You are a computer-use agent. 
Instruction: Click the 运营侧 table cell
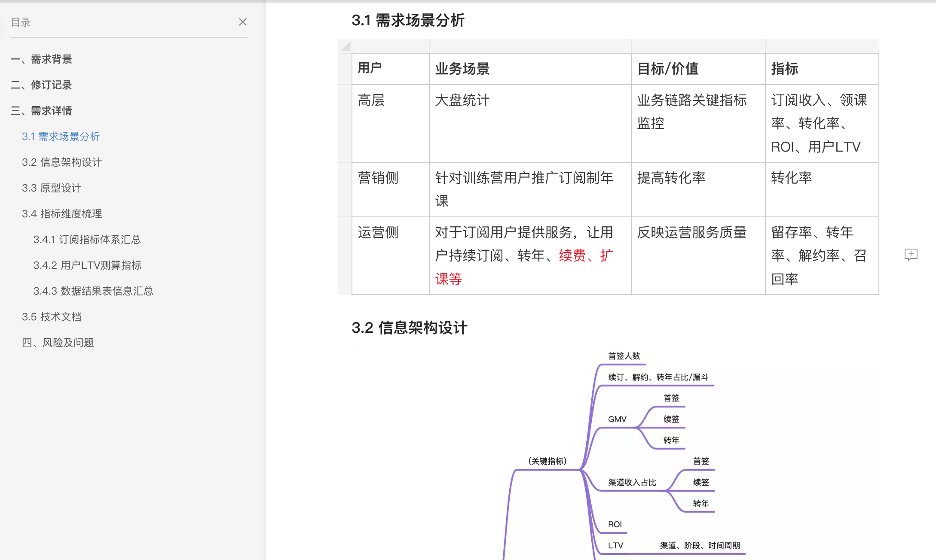point(391,256)
